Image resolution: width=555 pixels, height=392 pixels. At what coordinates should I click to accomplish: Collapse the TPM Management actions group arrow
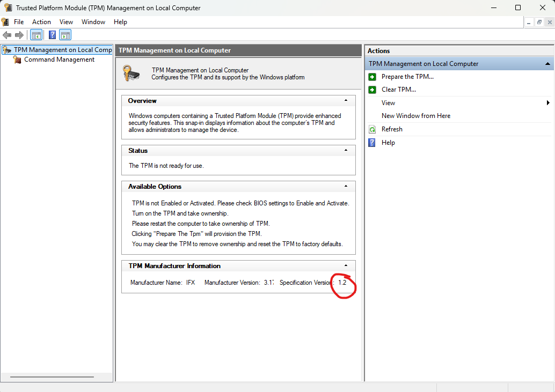(x=547, y=64)
